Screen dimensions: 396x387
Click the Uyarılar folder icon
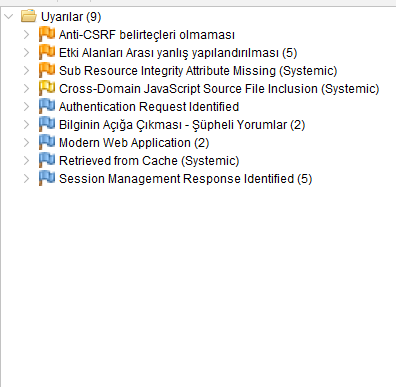pos(29,16)
